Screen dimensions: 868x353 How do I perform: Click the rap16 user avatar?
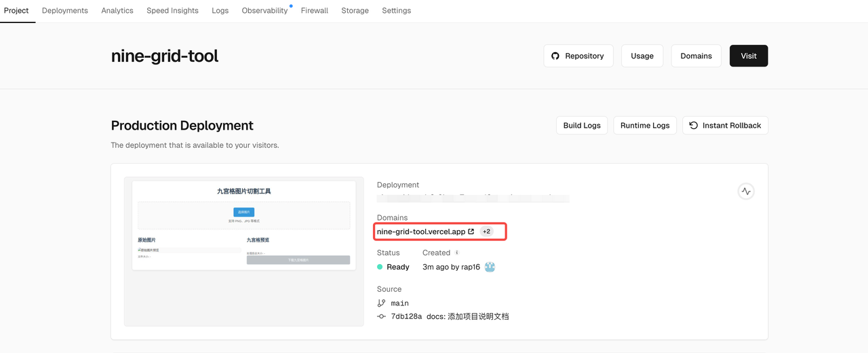point(490,267)
